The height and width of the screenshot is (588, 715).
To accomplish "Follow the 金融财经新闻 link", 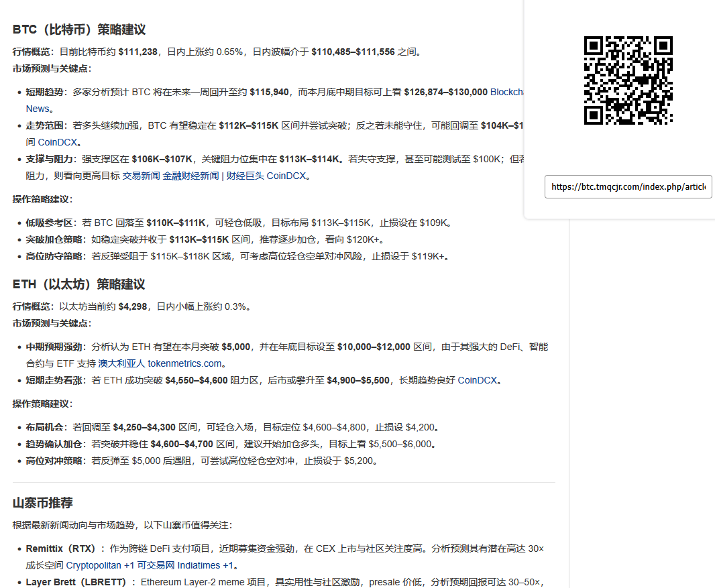I will pyautogui.click(x=190, y=176).
